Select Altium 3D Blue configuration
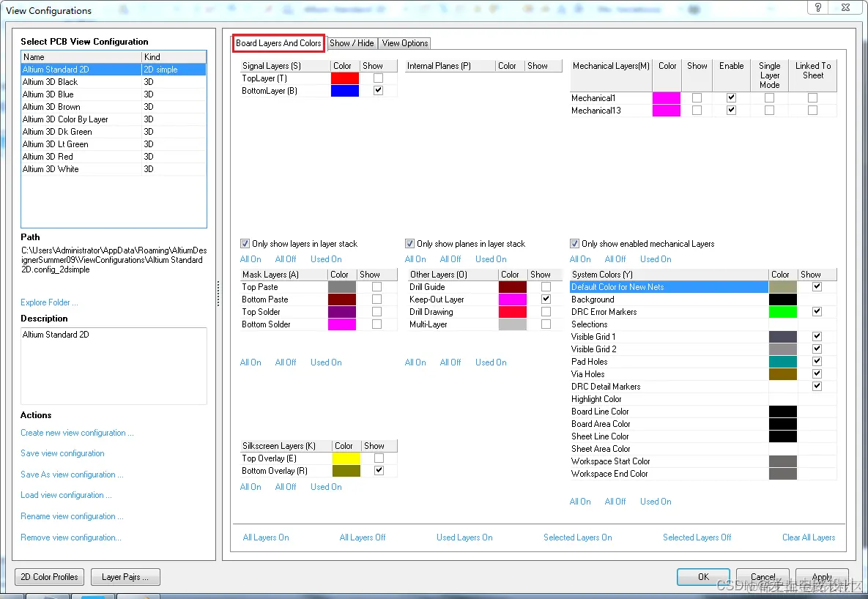The height and width of the screenshot is (599, 868). coord(114,94)
